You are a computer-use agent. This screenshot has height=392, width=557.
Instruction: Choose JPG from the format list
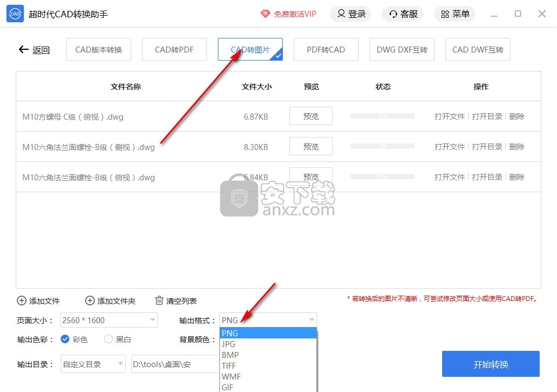268,344
